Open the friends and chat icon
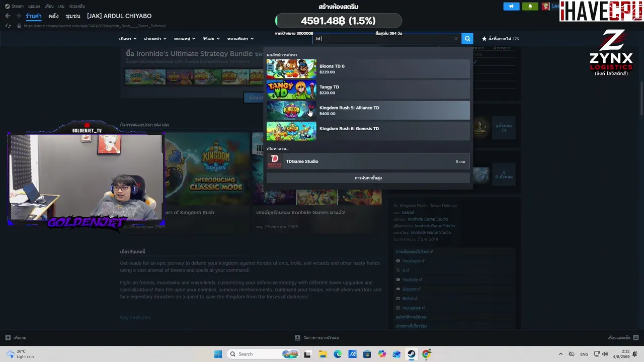The height and width of the screenshot is (362, 644). [636, 338]
